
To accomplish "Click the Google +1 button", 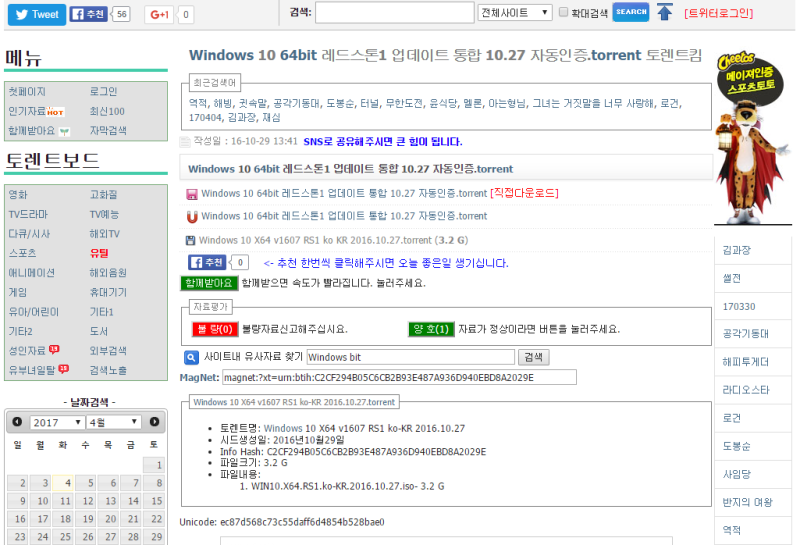I will 159,15.
